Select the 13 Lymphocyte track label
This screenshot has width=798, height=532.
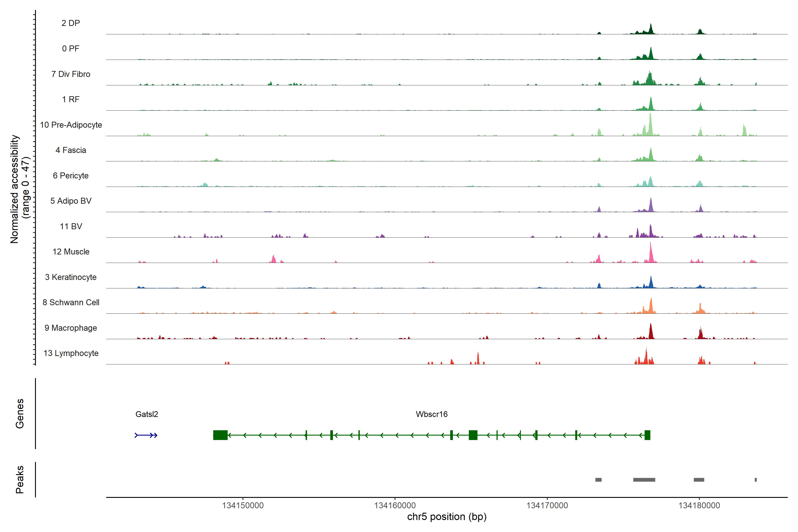[x=71, y=353]
